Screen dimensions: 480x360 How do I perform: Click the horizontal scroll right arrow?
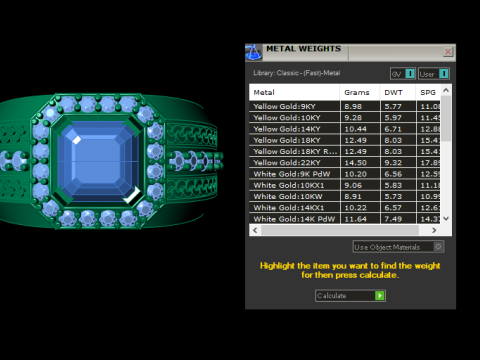[x=434, y=230]
